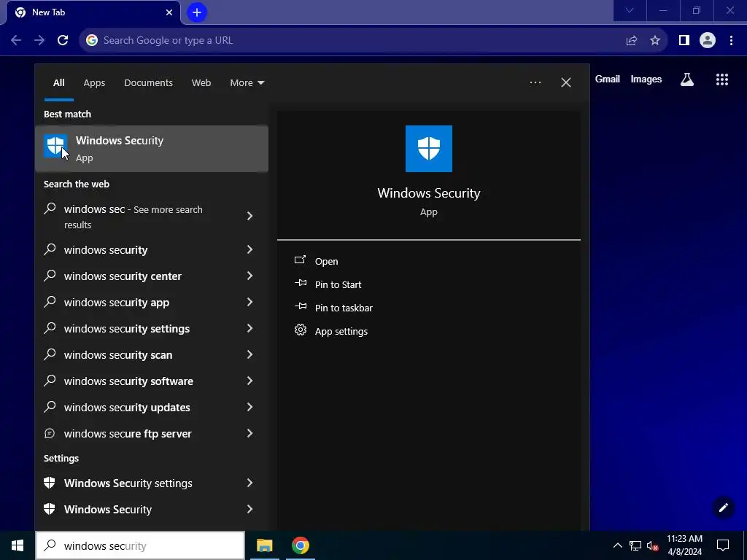Image resolution: width=747 pixels, height=560 pixels.
Task: Click the muted volume tray icon
Action: pos(652,545)
